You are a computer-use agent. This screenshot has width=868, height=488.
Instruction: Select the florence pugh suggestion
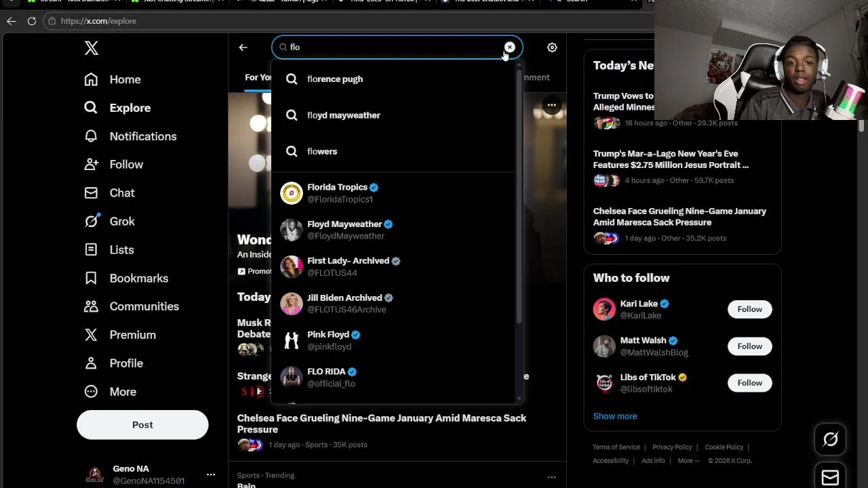point(393,79)
